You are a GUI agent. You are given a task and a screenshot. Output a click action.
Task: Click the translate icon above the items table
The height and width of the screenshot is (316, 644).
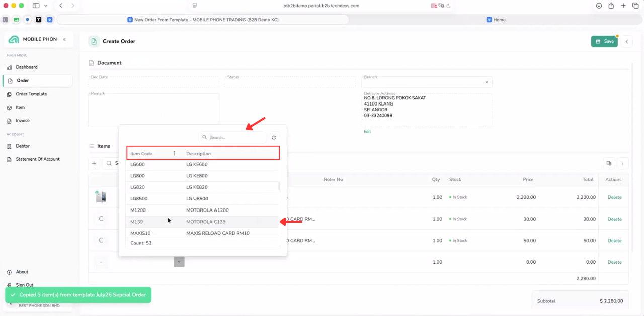click(x=609, y=163)
